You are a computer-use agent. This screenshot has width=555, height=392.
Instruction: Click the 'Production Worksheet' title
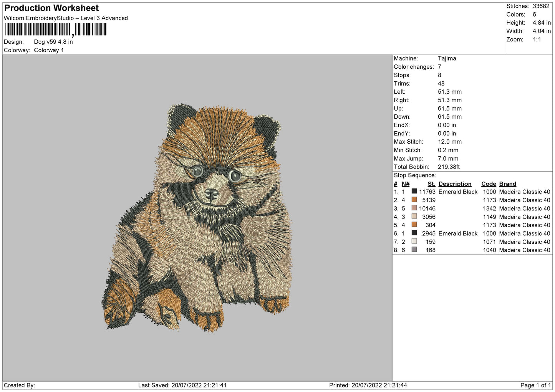(x=51, y=8)
